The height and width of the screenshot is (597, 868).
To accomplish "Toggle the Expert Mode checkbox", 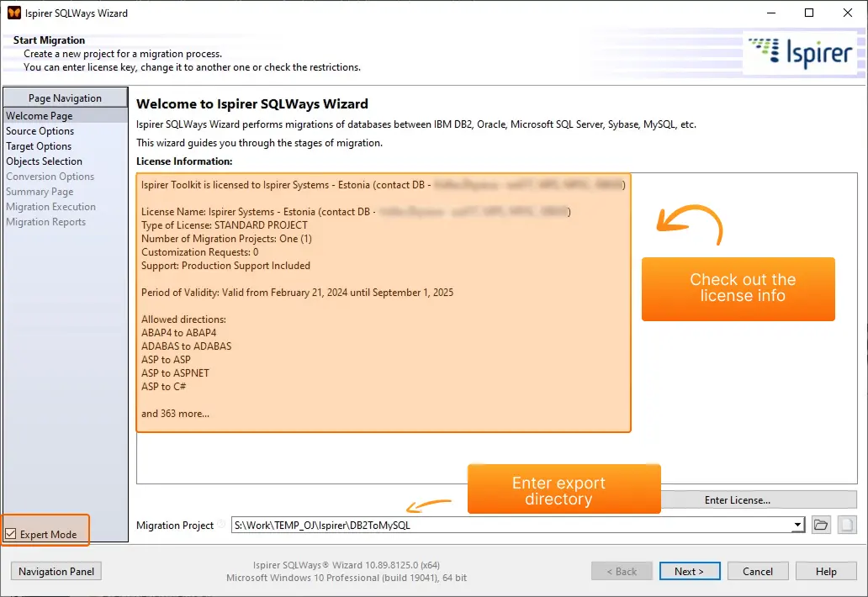I will [11, 534].
